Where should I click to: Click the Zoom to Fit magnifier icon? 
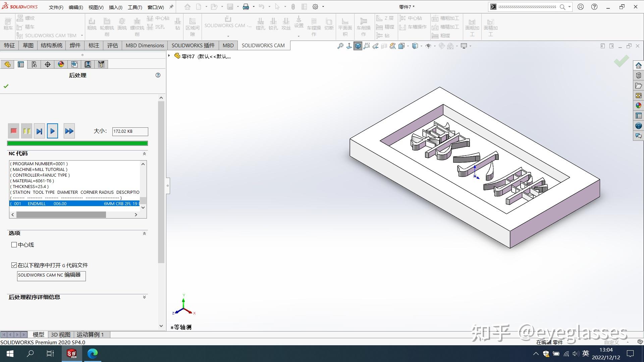pyautogui.click(x=340, y=46)
